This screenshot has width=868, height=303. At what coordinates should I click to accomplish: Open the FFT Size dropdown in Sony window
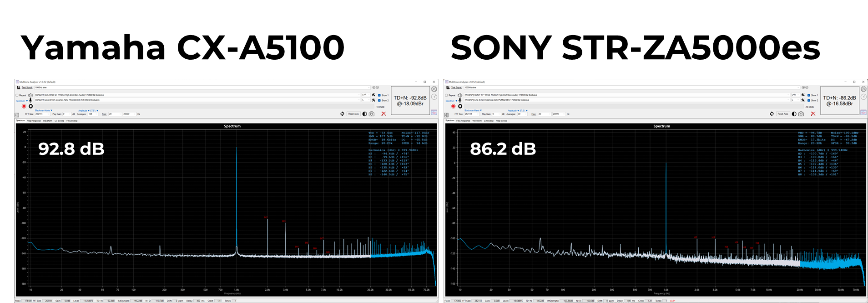(x=472, y=114)
